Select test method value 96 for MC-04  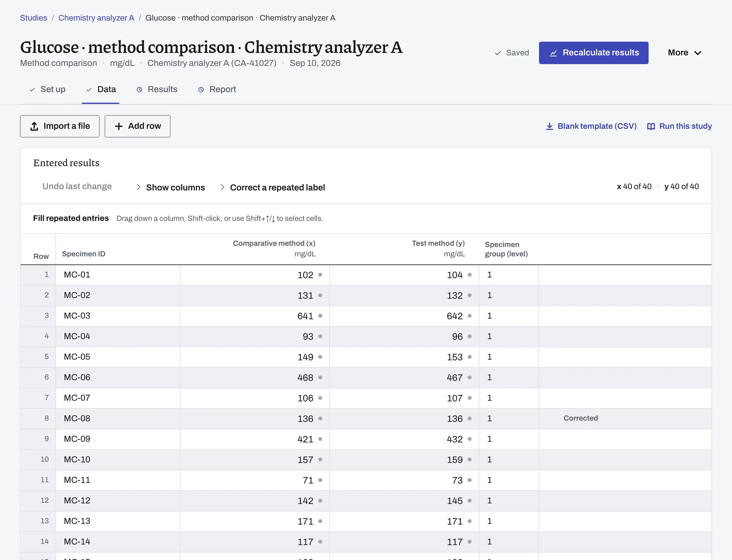tap(404, 336)
